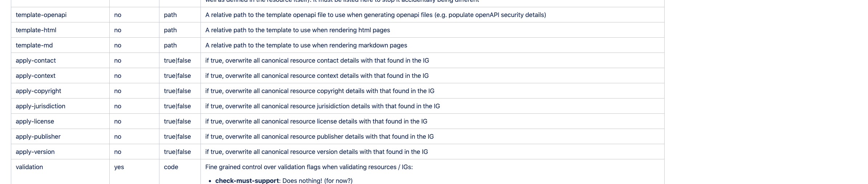Click the jurisidiction details description text
The width and height of the screenshot is (868, 184).
tap(323, 106)
